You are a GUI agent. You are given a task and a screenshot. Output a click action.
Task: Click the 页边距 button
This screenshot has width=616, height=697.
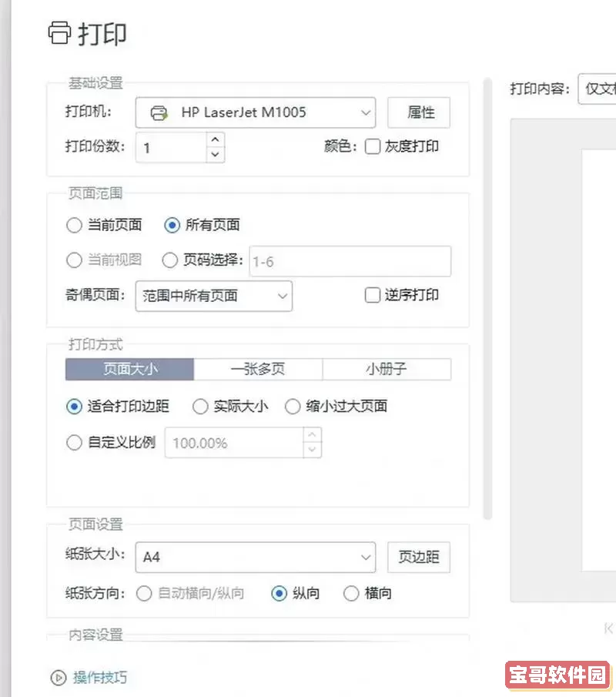419,557
